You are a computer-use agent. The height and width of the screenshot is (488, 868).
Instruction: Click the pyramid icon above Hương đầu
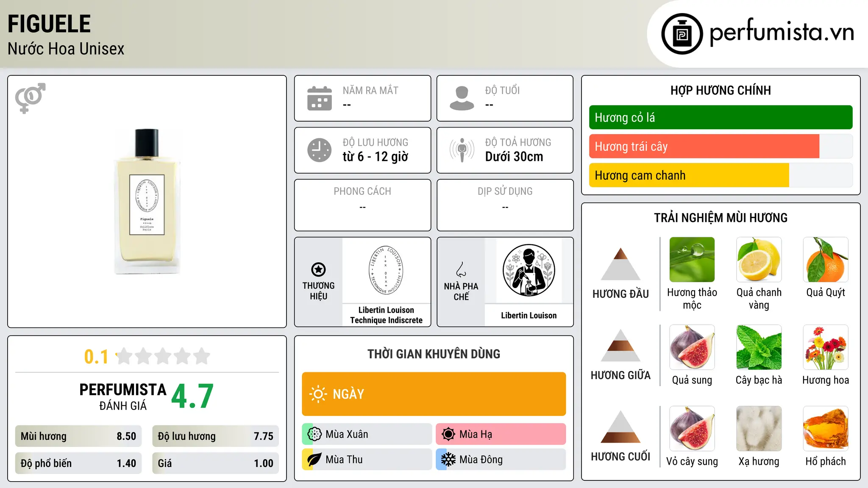[x=620, y=264]
